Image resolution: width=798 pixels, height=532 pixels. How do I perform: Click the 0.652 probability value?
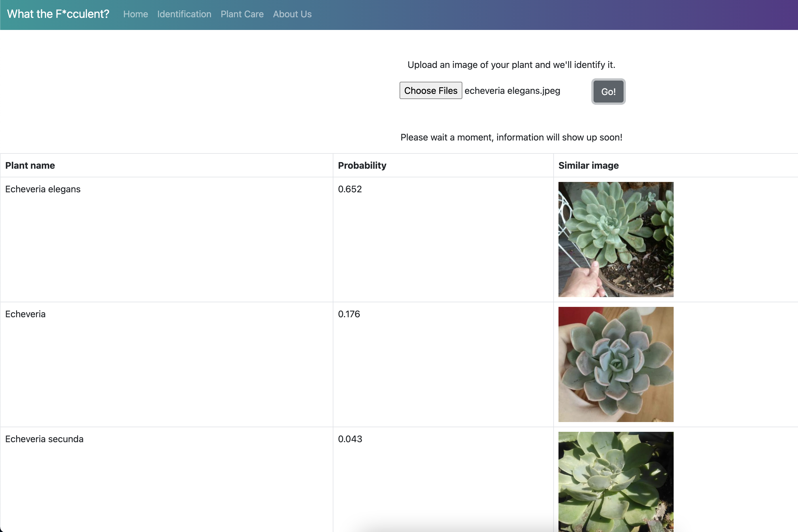(x=350, y=189)
